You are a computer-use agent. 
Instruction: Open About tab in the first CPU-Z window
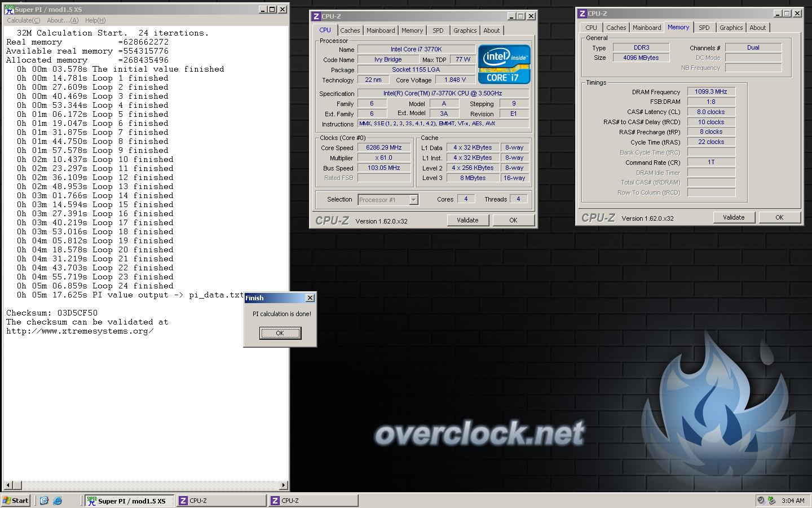[492, 30]
